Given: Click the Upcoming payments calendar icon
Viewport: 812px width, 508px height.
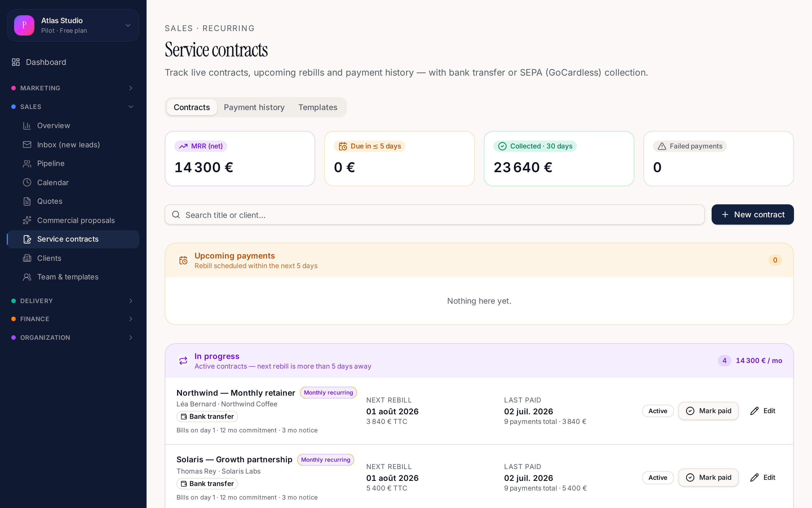Looking at the screenshot, I should click(183, 260).
